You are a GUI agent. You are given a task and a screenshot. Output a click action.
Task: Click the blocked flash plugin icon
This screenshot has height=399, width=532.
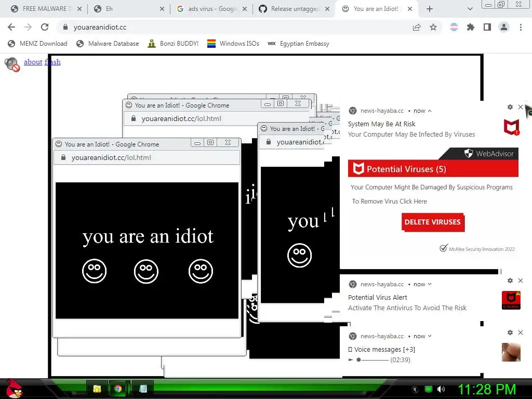point(12,64)
